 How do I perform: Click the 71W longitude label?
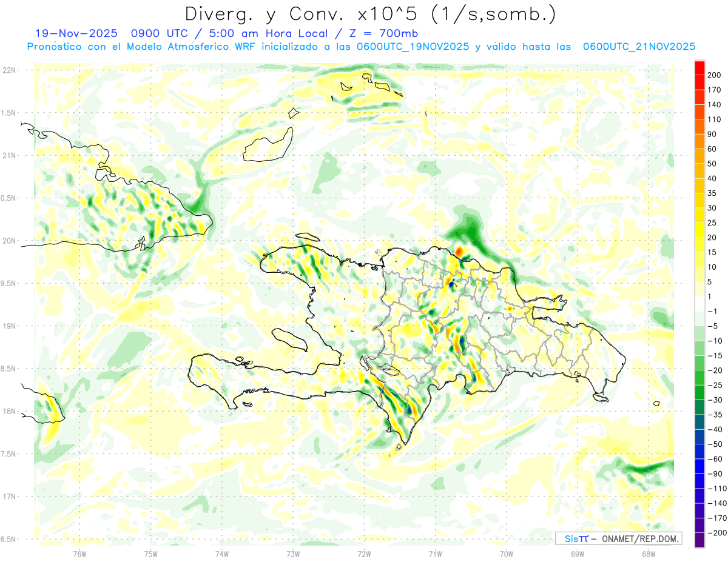click(x=435, y=554)
